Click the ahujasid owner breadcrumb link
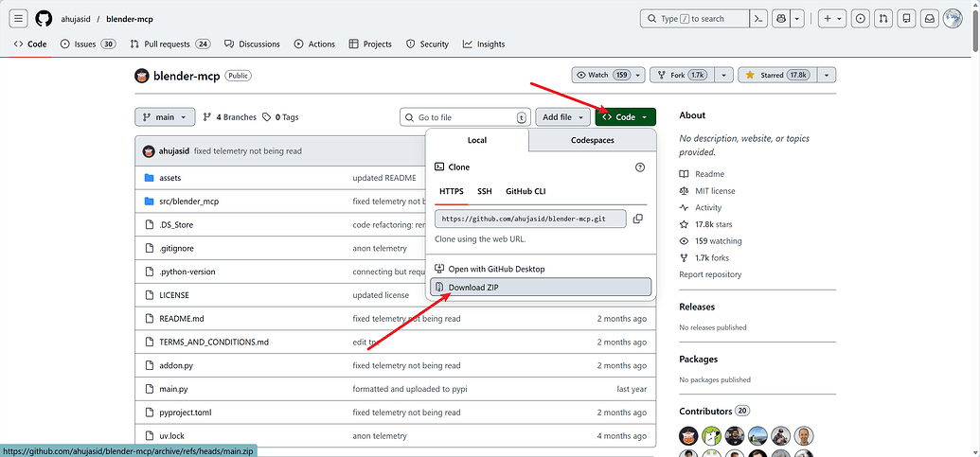This screenshot has height=457, width=980. pyautogui.click(x=76, y=19)
